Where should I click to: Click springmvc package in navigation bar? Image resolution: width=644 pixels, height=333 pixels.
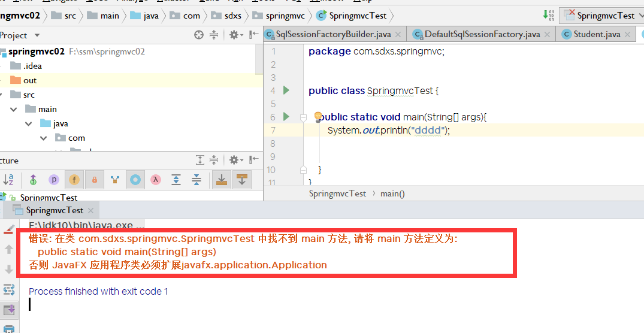(279, 16)
